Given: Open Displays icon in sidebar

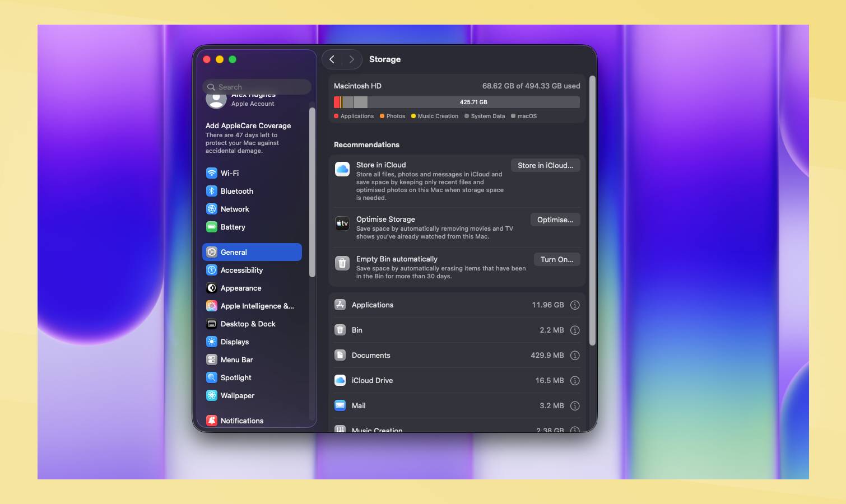Looking at the screenshot, I should (212, 342).
